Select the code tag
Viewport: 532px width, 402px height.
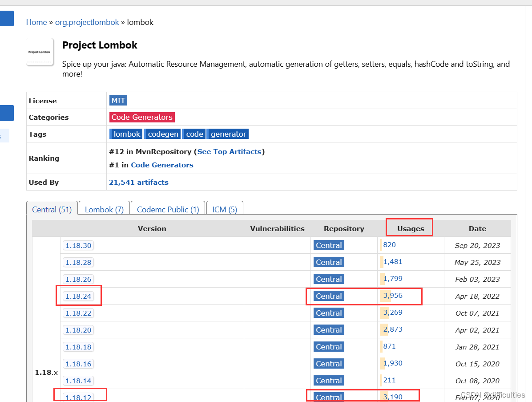pyautogui.click(x=194, y=134)
